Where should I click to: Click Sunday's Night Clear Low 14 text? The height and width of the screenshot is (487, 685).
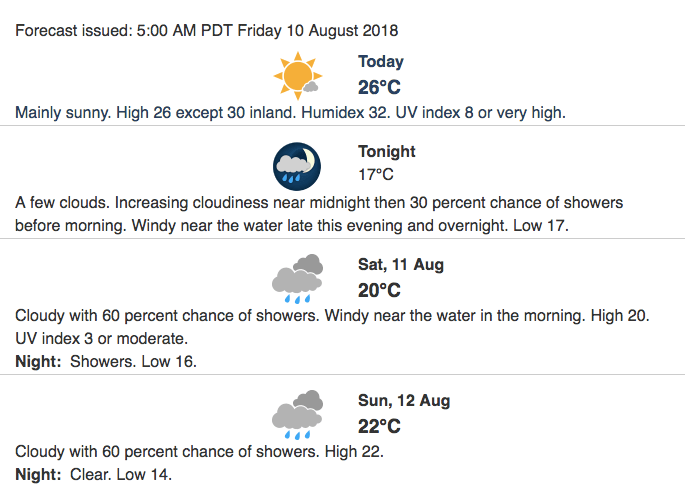pos(93,474)
